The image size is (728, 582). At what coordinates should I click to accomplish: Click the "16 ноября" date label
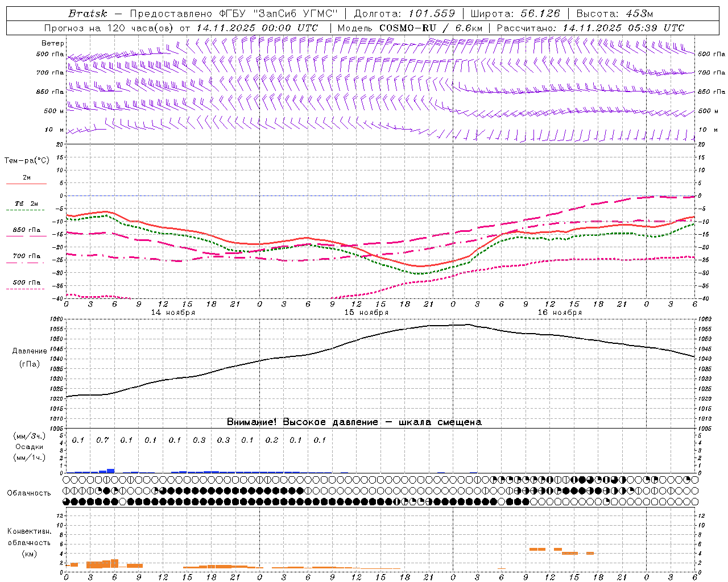560,313
